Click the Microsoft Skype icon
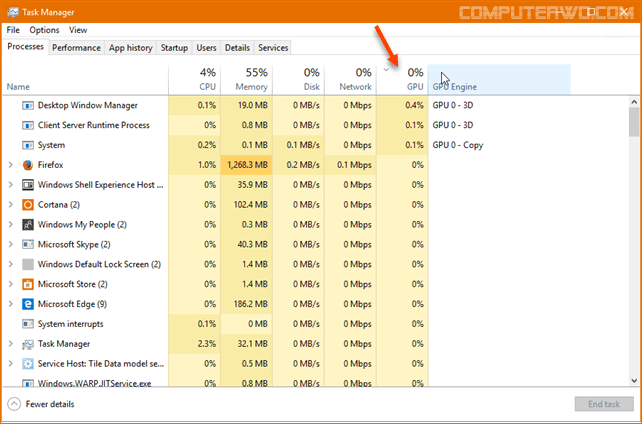642x424 pixels. [27, 244]
